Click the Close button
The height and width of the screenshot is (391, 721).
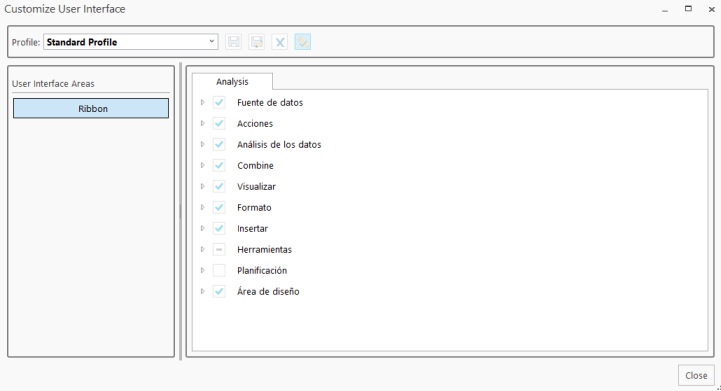pyautogui.click(x=696, y=375)
